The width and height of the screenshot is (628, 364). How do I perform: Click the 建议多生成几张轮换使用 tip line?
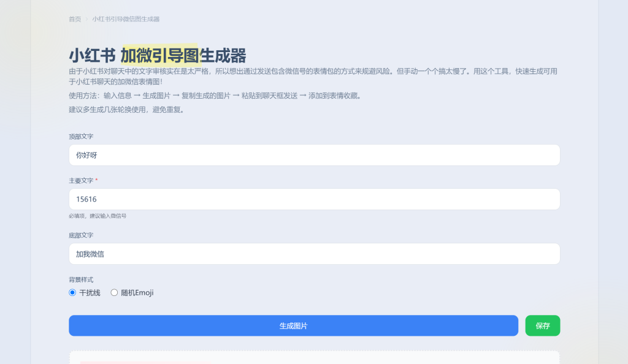tap(128, 110)
